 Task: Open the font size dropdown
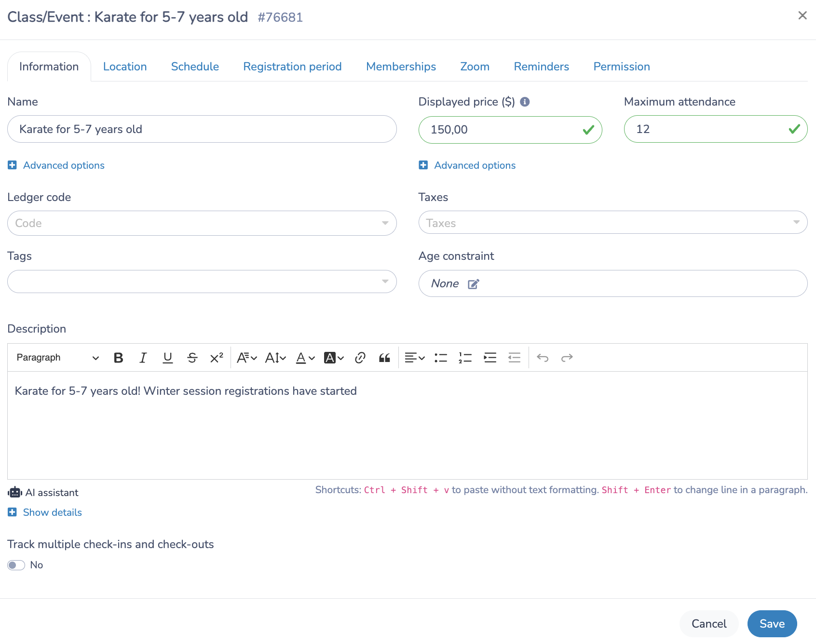275,358
